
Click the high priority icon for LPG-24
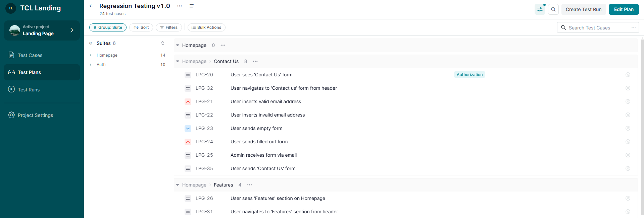188,142
